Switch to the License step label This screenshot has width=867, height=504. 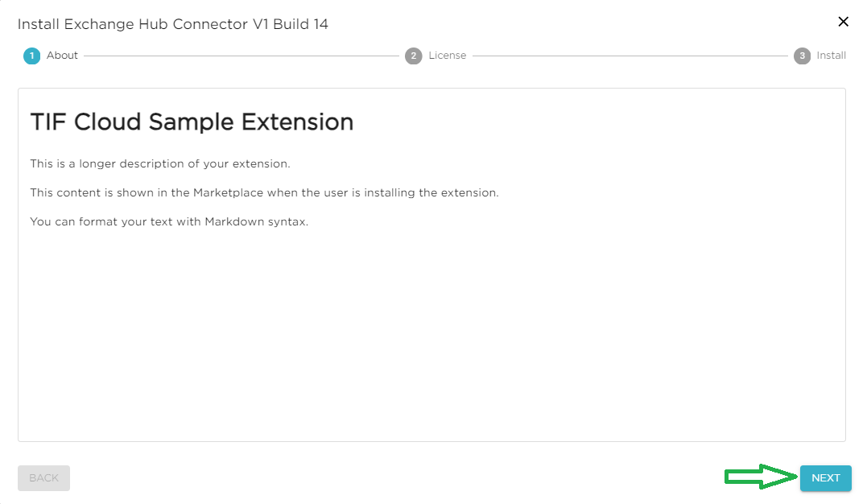448,56
